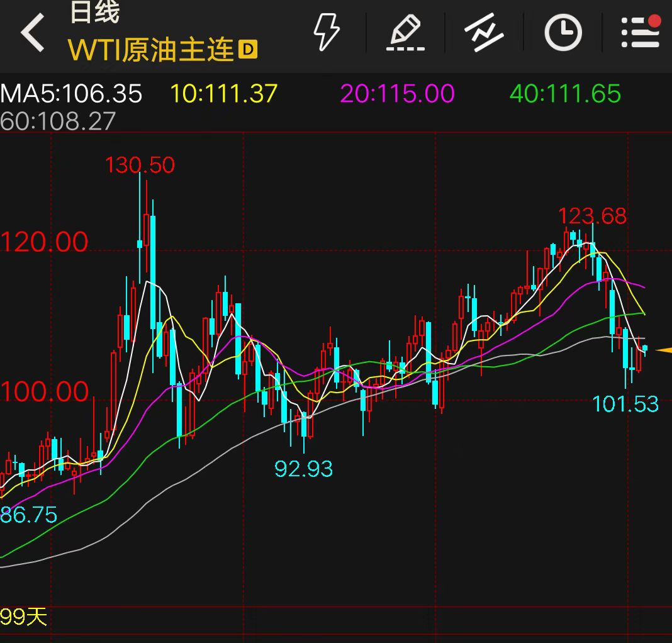The image size is (672, 643).
Task: Tap the yellow 10:111.37 moving average label
Action: click(224, 94)
